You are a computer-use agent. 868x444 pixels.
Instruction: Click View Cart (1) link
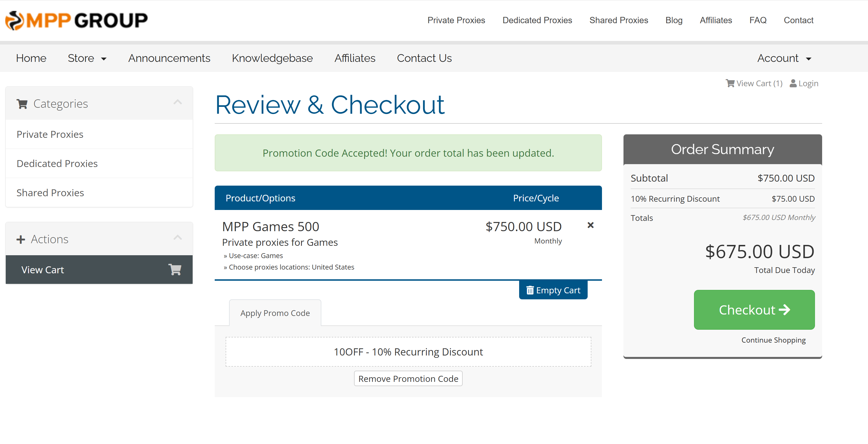coord(754,83)
